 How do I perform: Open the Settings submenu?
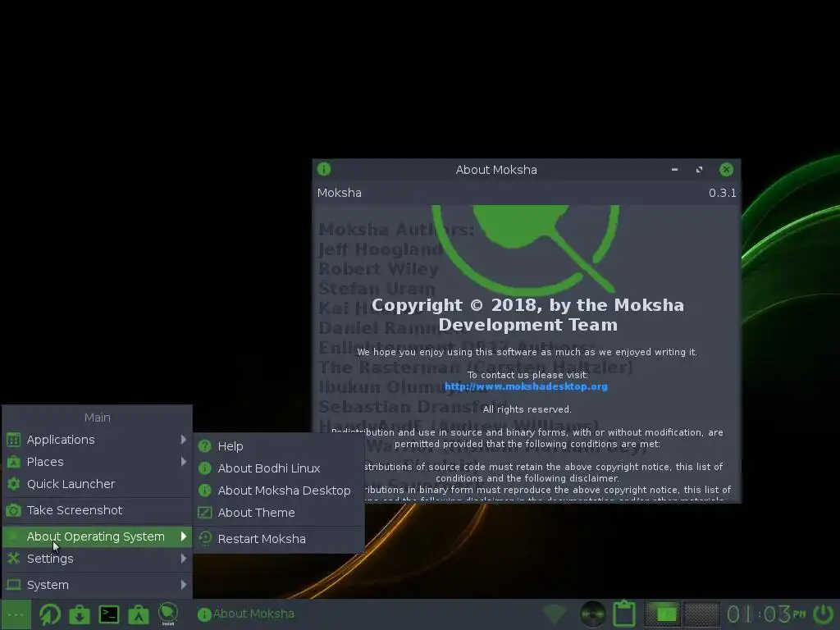point(97,558)
